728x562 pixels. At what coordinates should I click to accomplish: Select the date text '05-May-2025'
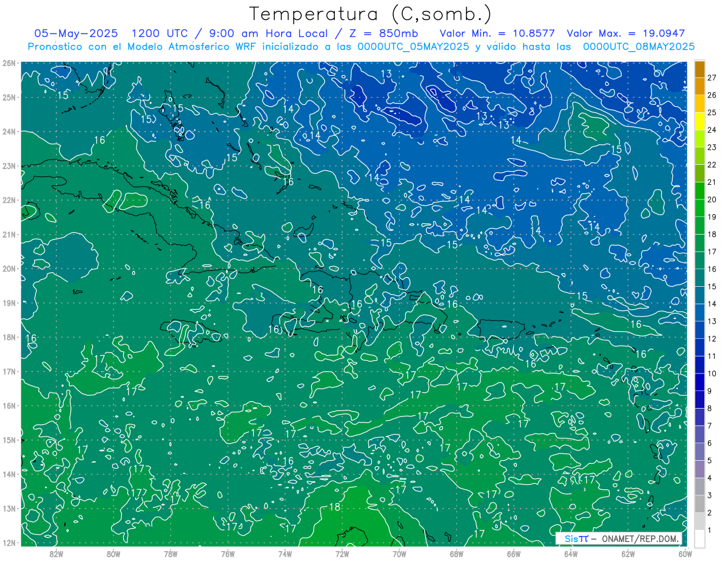[x=76, y=33]
